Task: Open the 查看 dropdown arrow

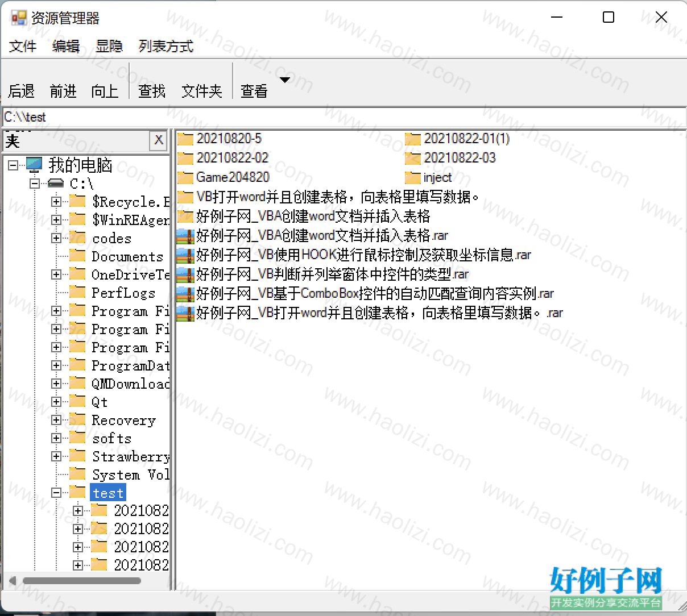Action: tap(285, 80)
